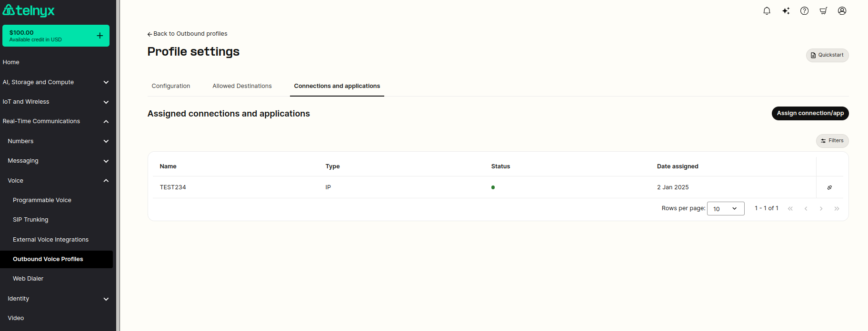Viewport: 868px width, 331px height.
Task: Click the plus icon to add credit
Action: [100, 36]
